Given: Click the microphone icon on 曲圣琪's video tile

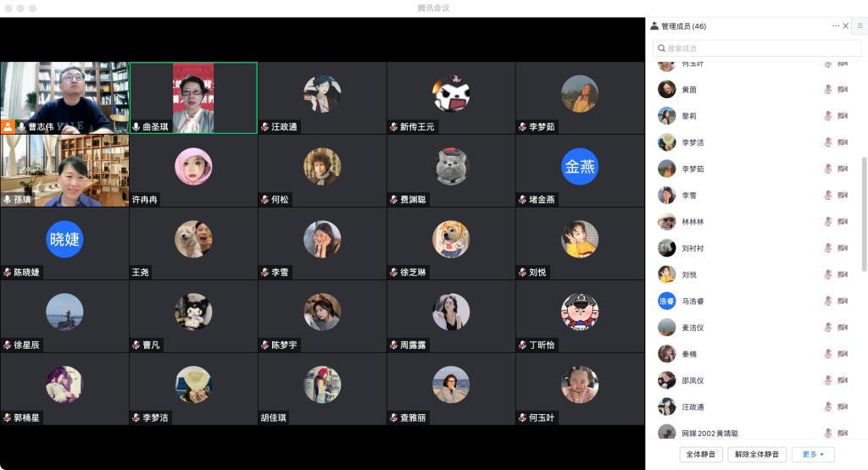Looking at the screenshot, I should click(136, 127).
